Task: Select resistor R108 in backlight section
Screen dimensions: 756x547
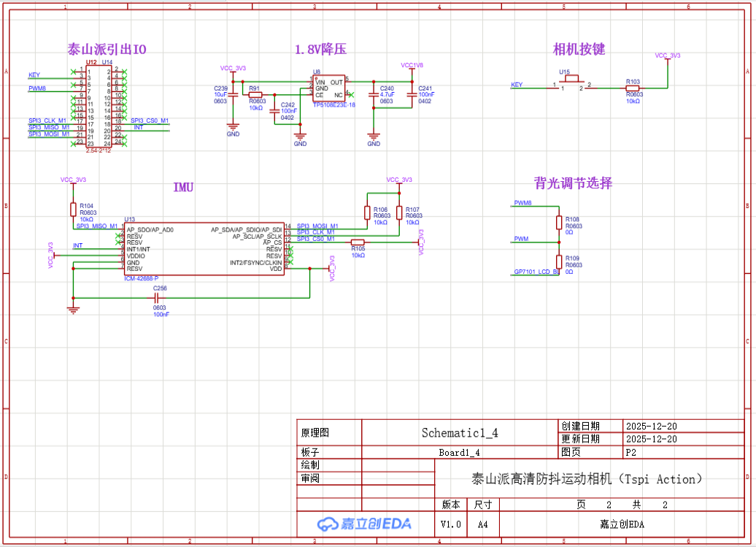Action: point(559,223)
